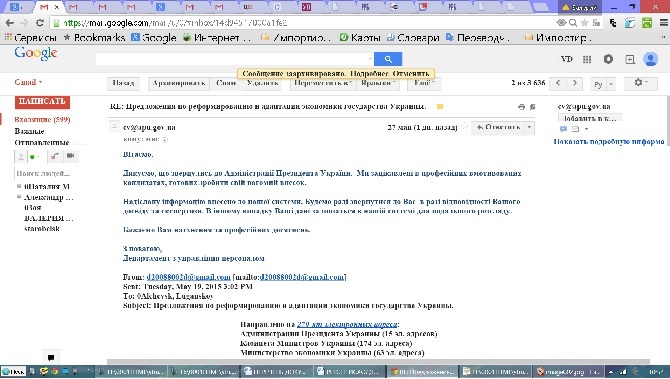Star the message from cv@apu.gov.ua
Image resolution: width=670 pixels, height=379 pixels.
click(x=464, y=127)
